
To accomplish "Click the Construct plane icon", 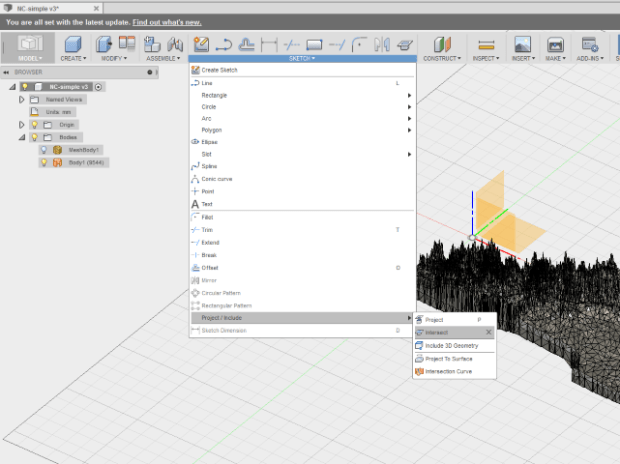I will (442, 44).
